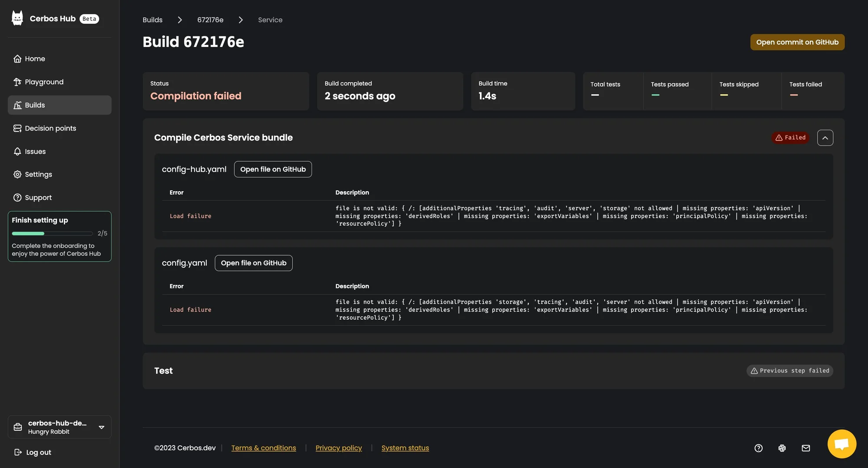This screenshot has width=868, height=468.
Task: Open config.yaml file on GitHub
Action: [x=253, y=263]
